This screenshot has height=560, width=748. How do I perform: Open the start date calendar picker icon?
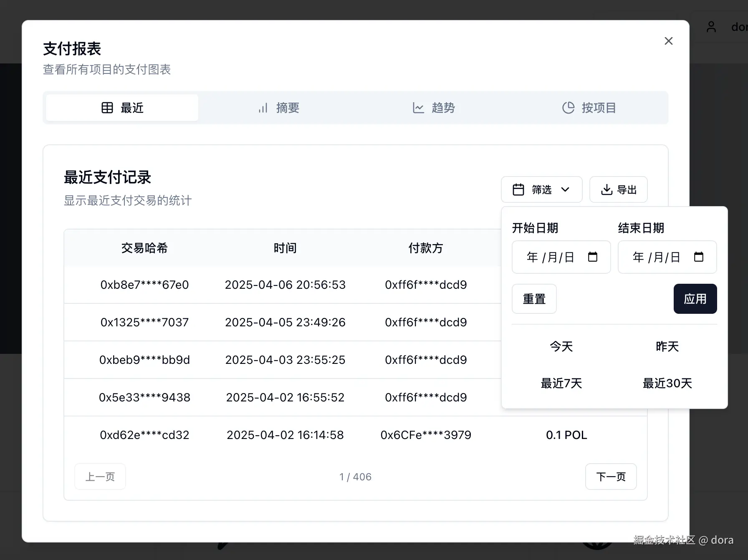(x=593, y=257)
